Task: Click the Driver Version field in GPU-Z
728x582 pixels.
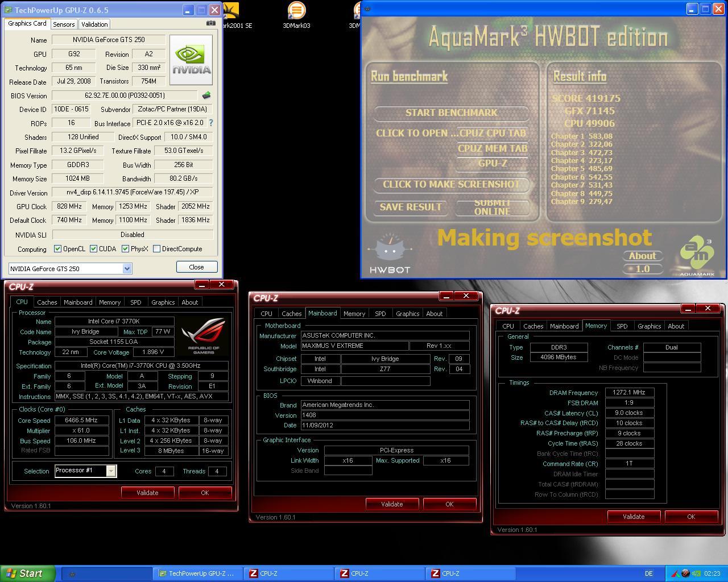Action: click(x=133, y=193)
